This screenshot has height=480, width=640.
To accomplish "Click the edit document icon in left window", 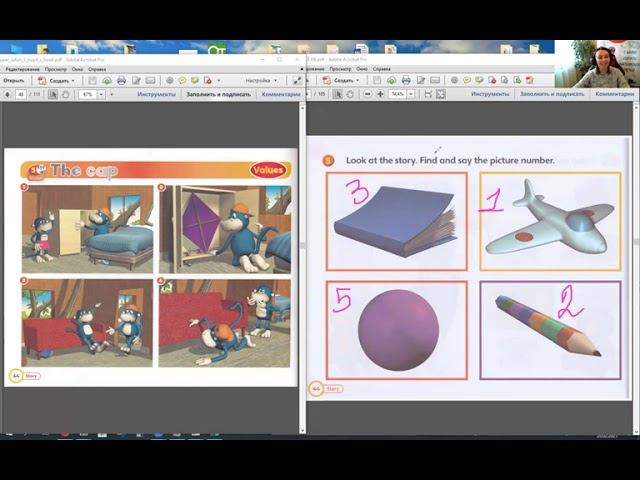I will [x=136, y=80].
